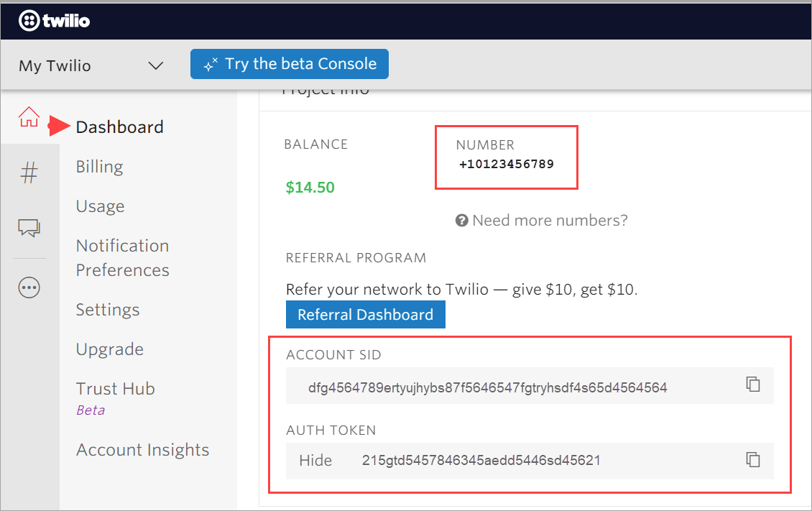Select Dashboard in the side menu
Screen dimensions: 812x511
pos(119,126)
